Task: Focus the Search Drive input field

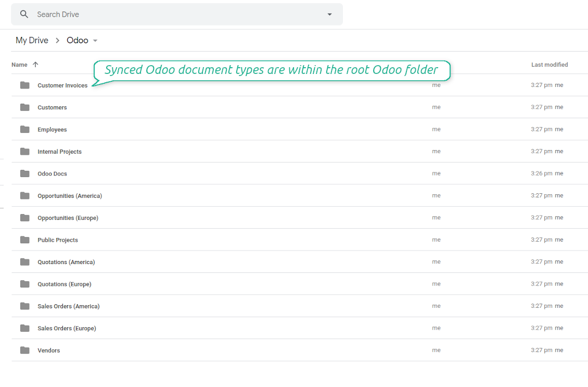Action: click(176, 14)
